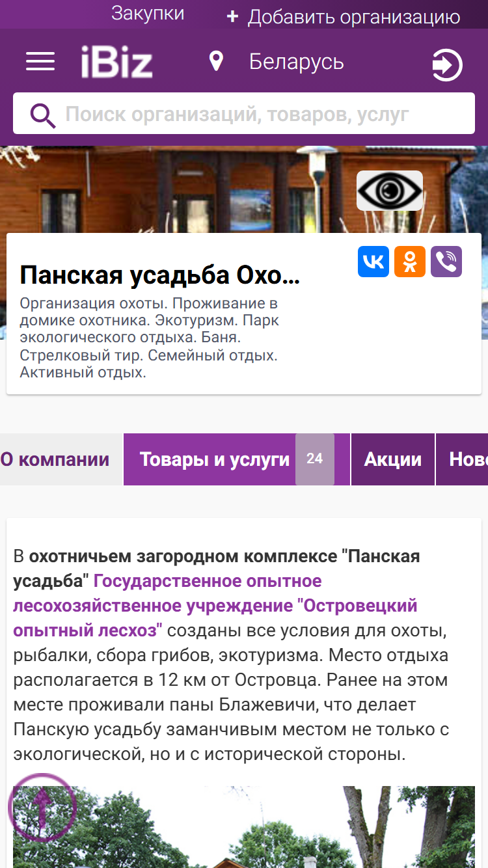Contact via the Viber icon

coord(446,262)
